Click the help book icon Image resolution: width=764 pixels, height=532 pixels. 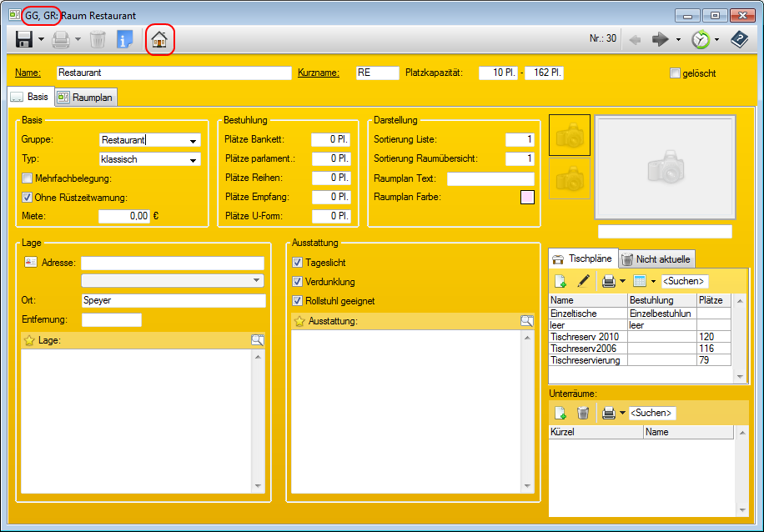click(739, 39)
